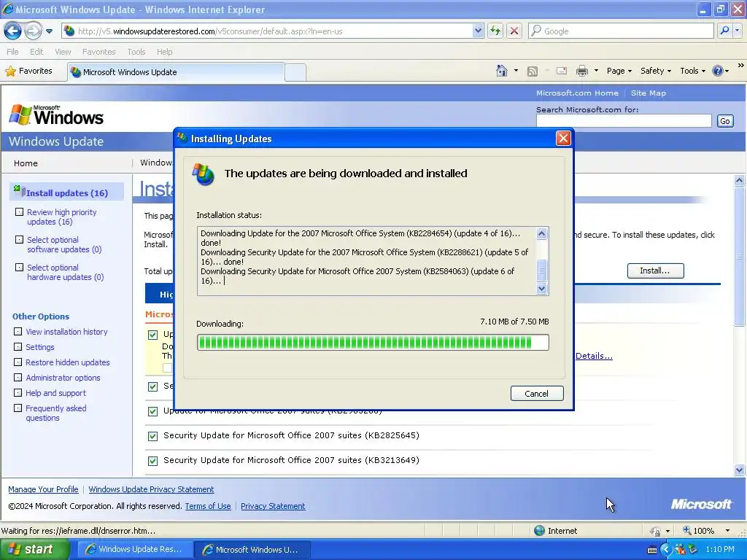Viewport: 747px width, 560px height.
Task: Open the Help menu
Action: [164, 52]
